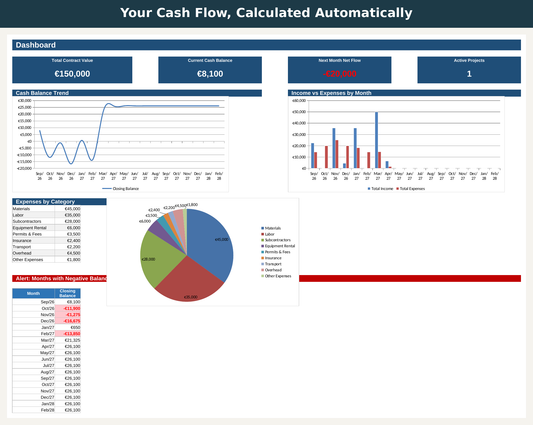This screenshot has width=533, height=425.
Task: Select Subcontractors in the pie chart legend
Action: pyautogui.click(x=276, y=240)
